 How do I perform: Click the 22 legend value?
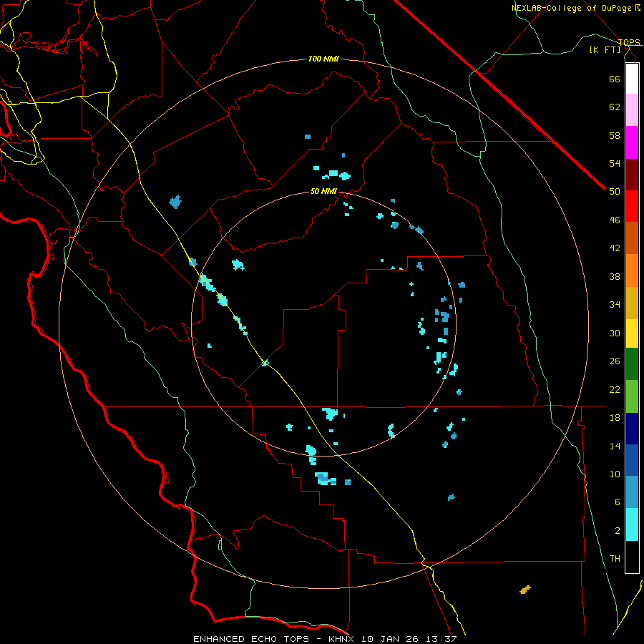click(615, 389)
